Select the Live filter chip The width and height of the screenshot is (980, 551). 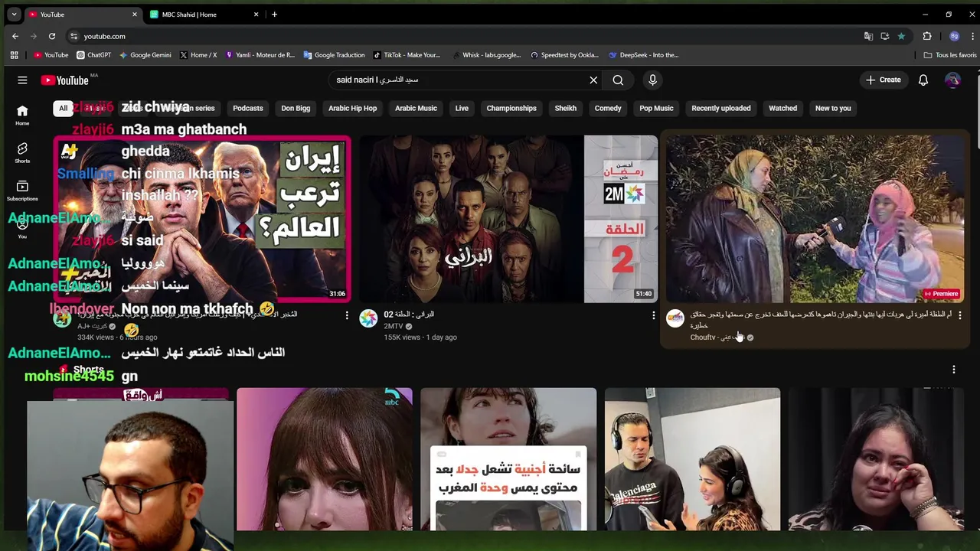pyautogui.click(x=462, y=108)
